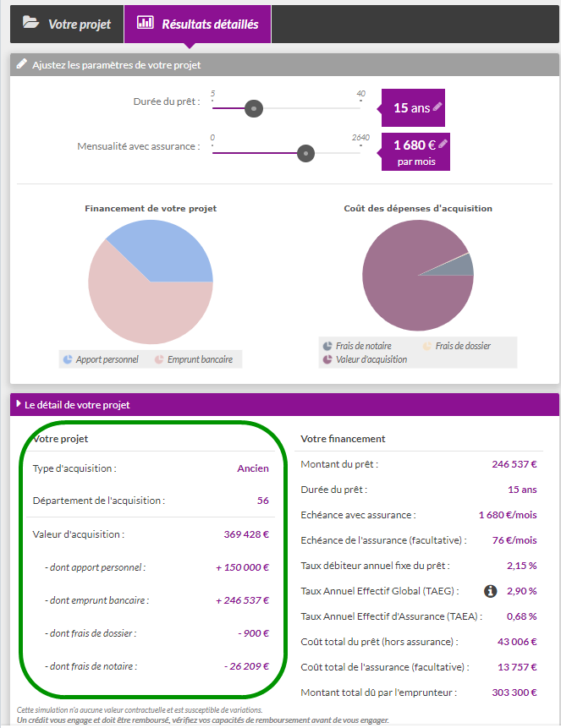Click the Apport personnel legend pie icon
Viewport: 561px width, 728px height.
tap(68, 359)
